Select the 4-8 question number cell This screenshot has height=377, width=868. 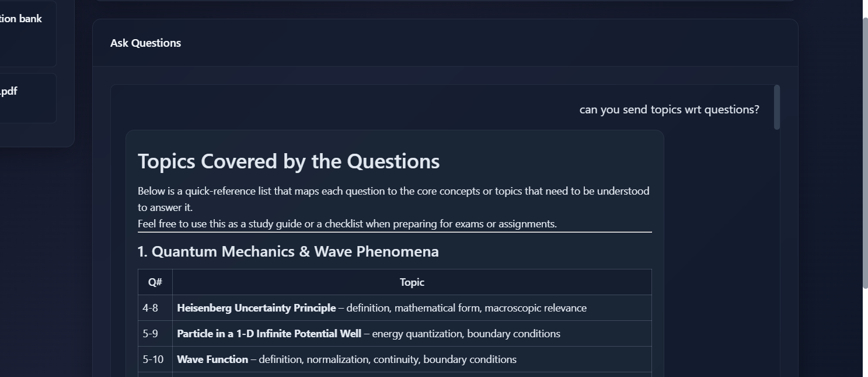tap(155, 308)
